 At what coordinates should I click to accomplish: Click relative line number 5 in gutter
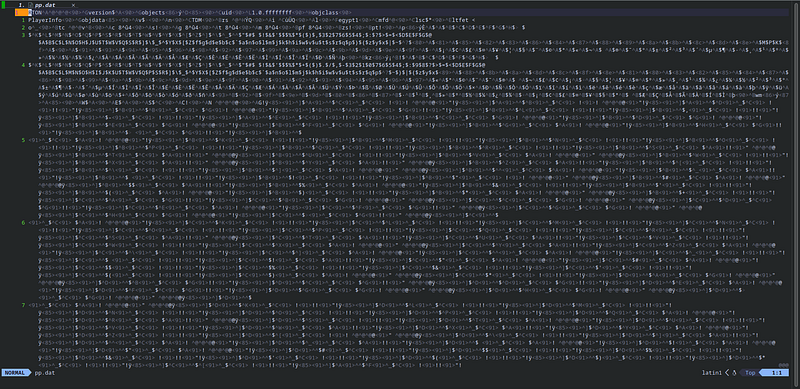click(23, 139)
